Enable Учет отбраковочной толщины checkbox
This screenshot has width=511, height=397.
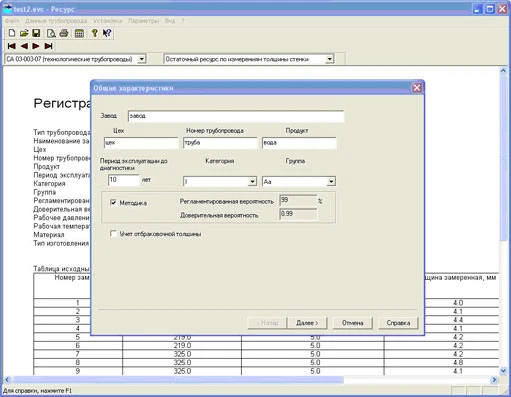(x=113, y=234)
